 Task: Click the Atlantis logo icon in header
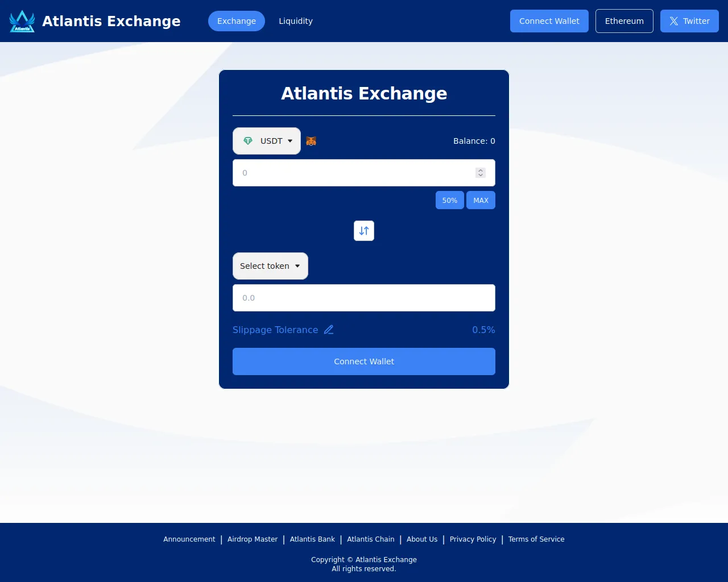pyautogui.click(x=22, y=21)
